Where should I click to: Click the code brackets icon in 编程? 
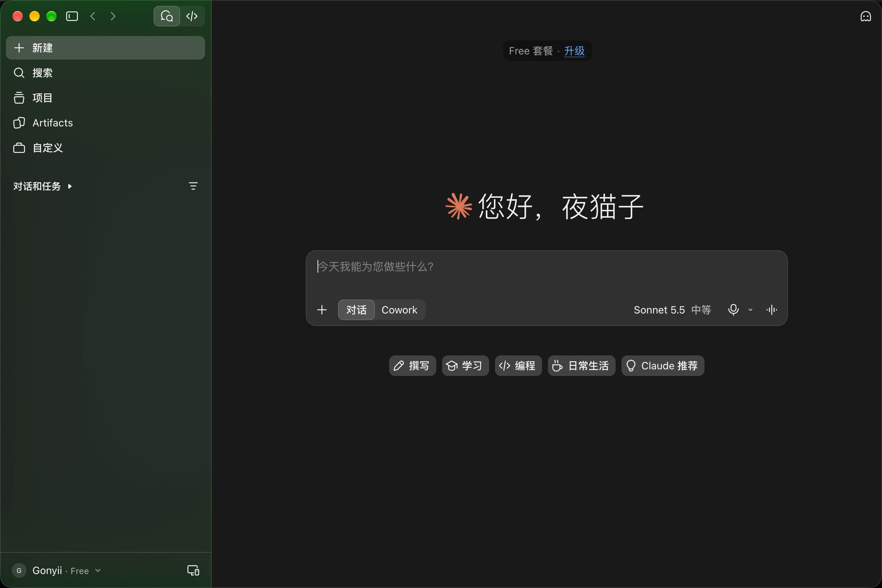click(504, 366)
